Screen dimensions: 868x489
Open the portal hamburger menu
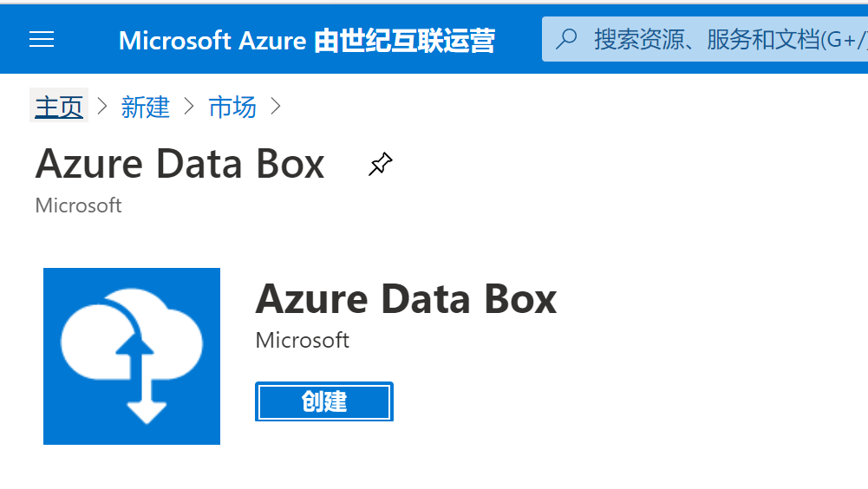[x=42, y=39]
